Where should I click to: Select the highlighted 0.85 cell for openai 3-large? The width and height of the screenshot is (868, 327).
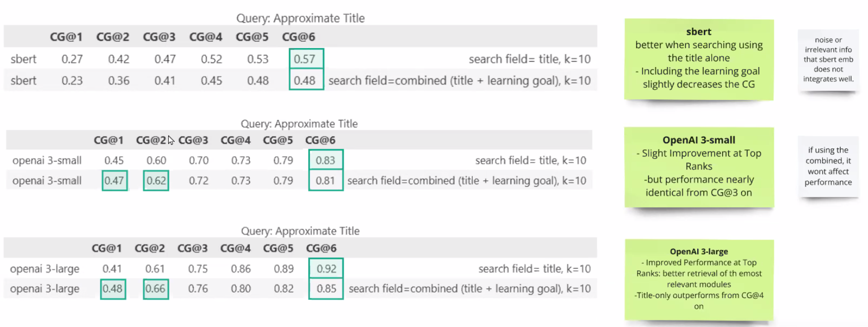(x=326, y=289)
